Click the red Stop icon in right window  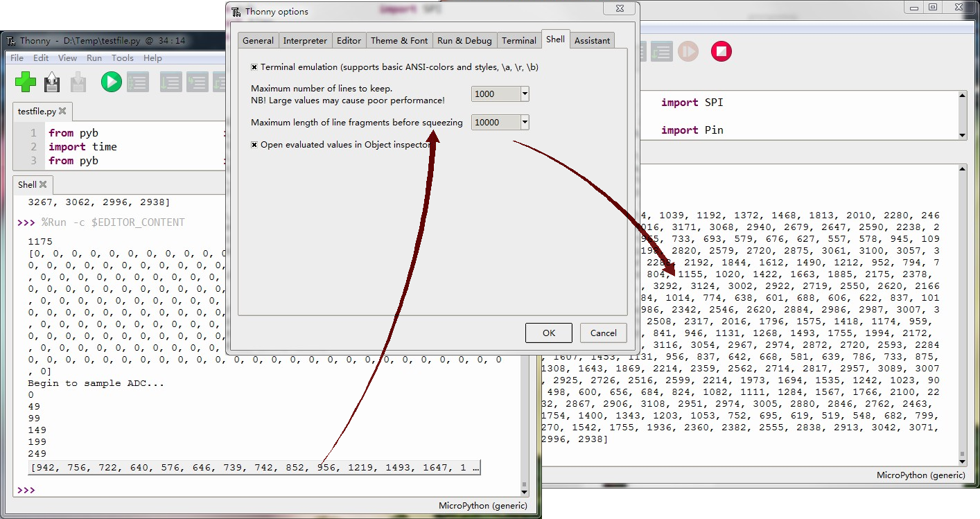(721, 51)
